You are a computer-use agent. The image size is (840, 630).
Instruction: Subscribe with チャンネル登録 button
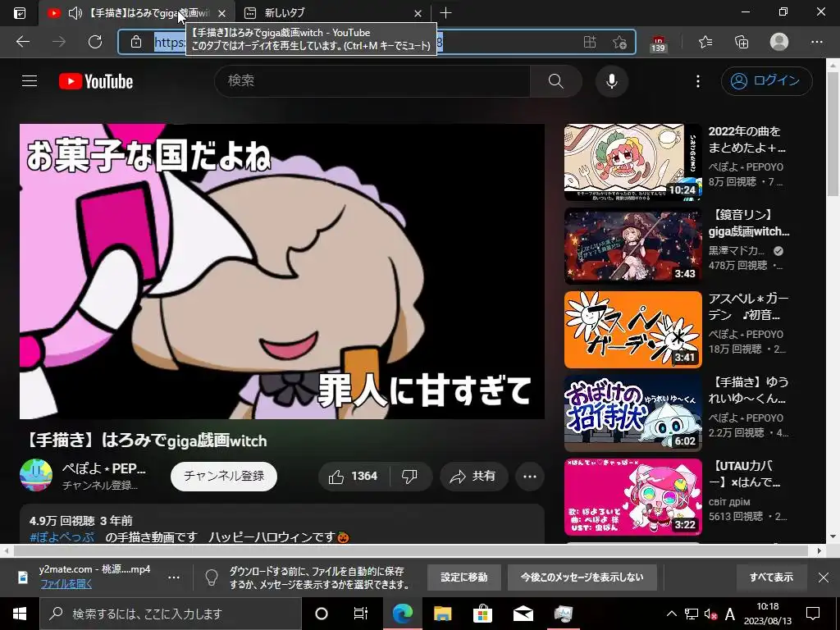(224, 477)
